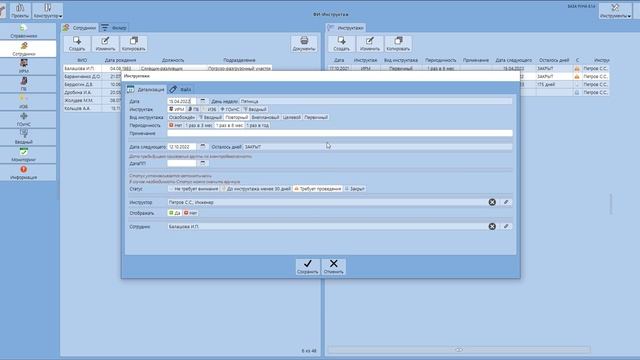This screenshot has height=360, width=640.
Task: Select ПБ instruction type option
Action: [x=193, y=109]
